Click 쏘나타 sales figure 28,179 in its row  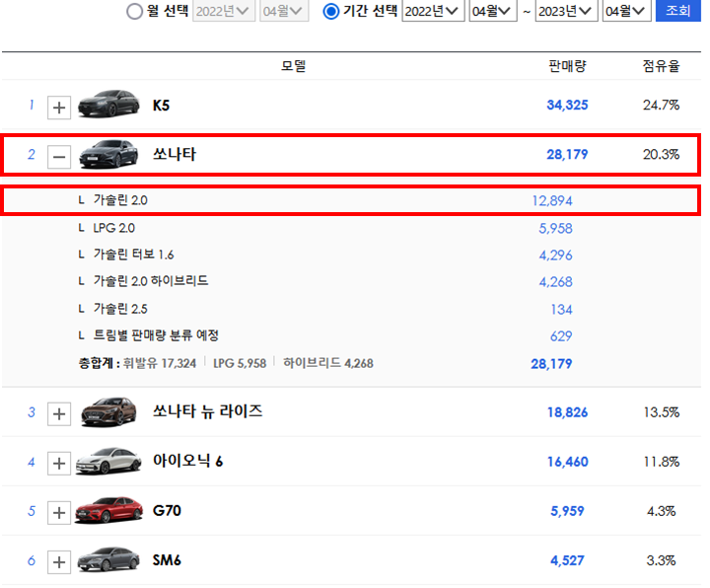point(567,155)
